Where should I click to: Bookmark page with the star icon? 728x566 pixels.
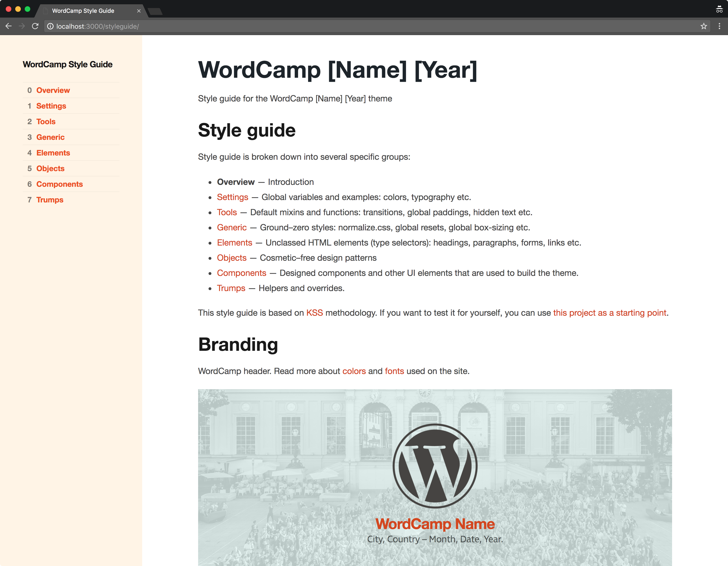(704, 26)
